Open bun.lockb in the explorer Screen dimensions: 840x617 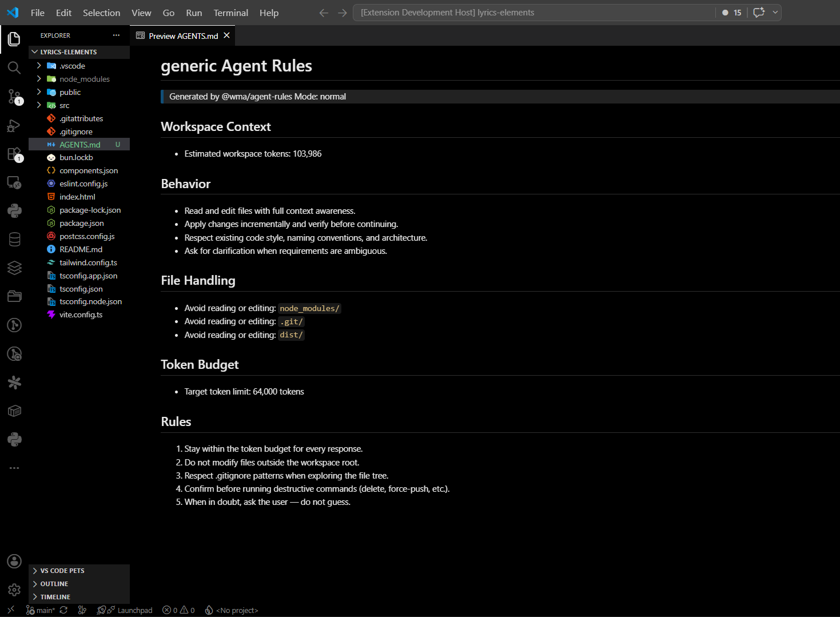pyautogui.click(x=79, y=157)
